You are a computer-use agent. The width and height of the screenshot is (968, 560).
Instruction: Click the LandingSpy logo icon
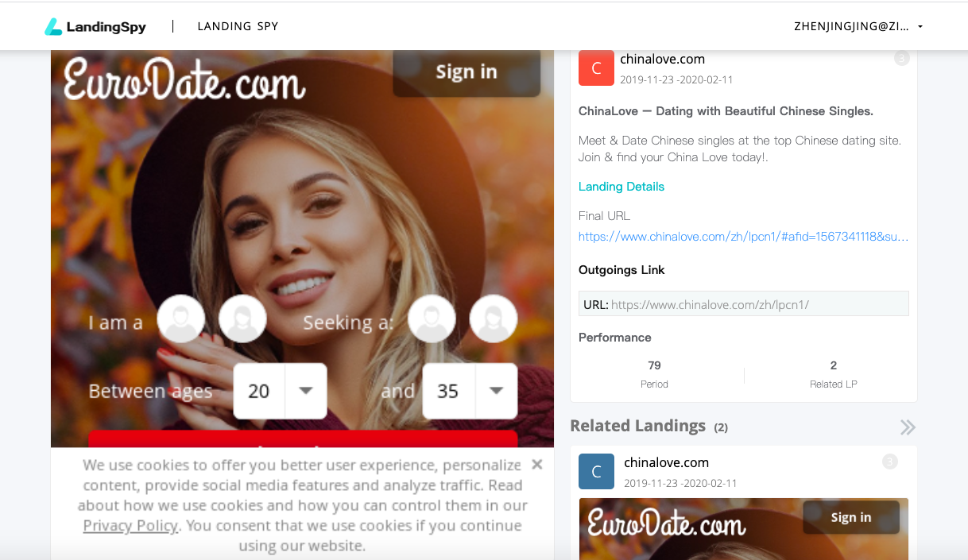53,27
